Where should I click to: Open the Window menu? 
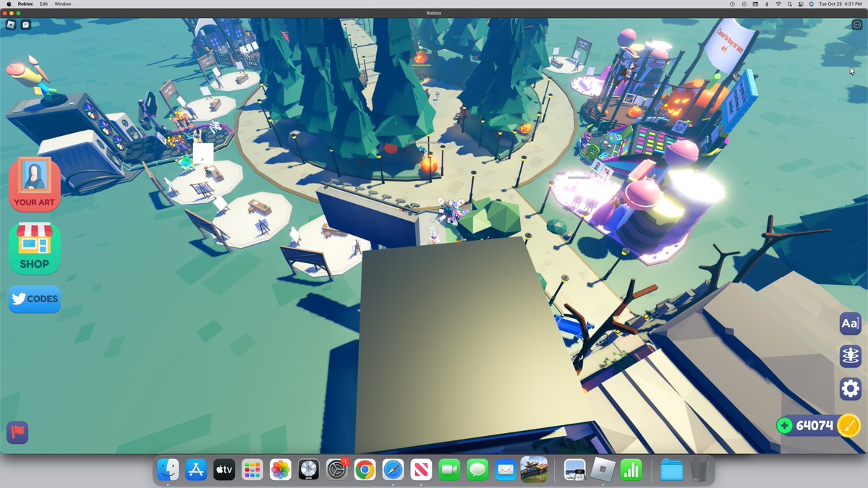coord(63,4)
